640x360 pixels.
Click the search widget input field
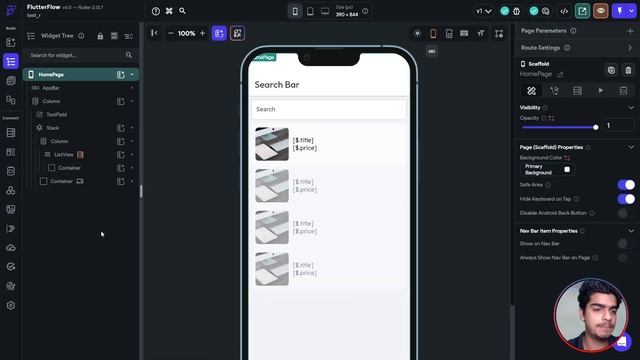click(81, 55)
